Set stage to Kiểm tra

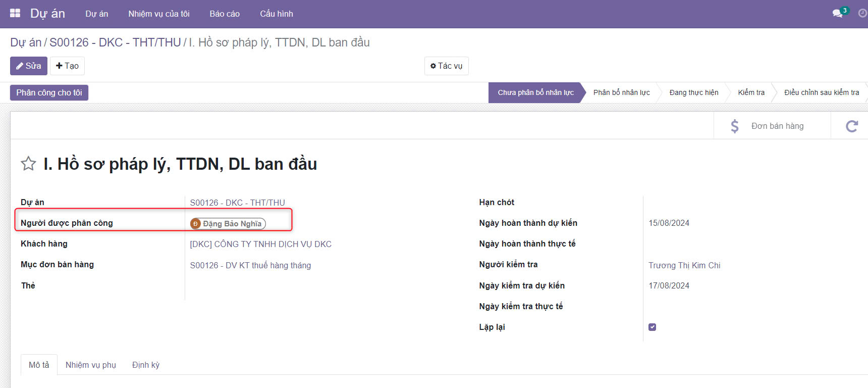[751, 92]
